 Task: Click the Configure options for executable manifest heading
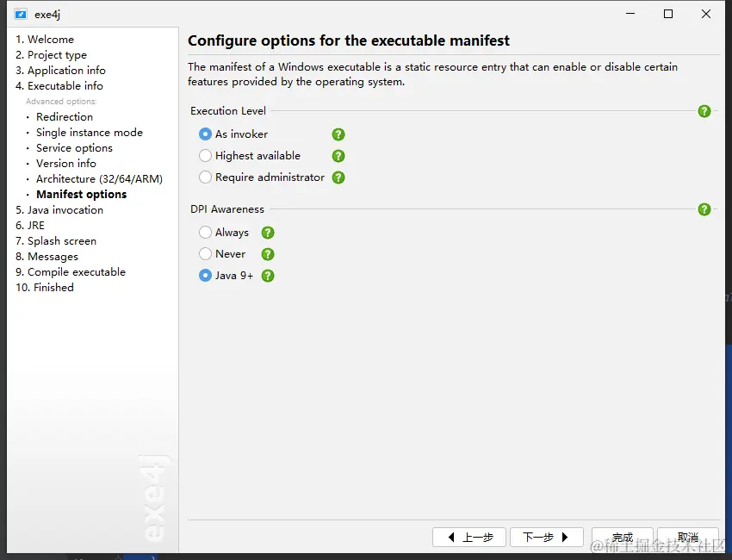click(x=349, y=40)
